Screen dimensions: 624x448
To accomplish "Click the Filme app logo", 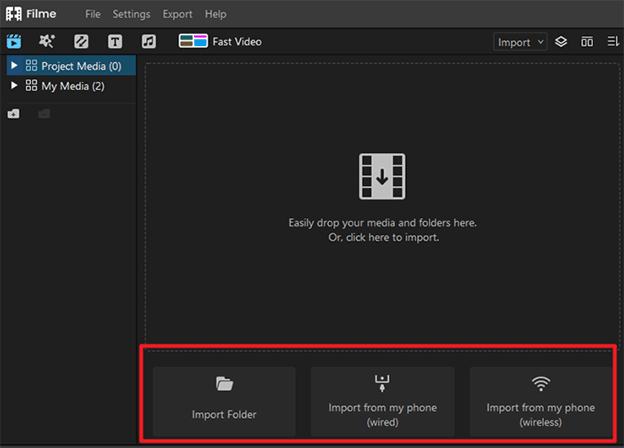I will (x=14, y=14).
